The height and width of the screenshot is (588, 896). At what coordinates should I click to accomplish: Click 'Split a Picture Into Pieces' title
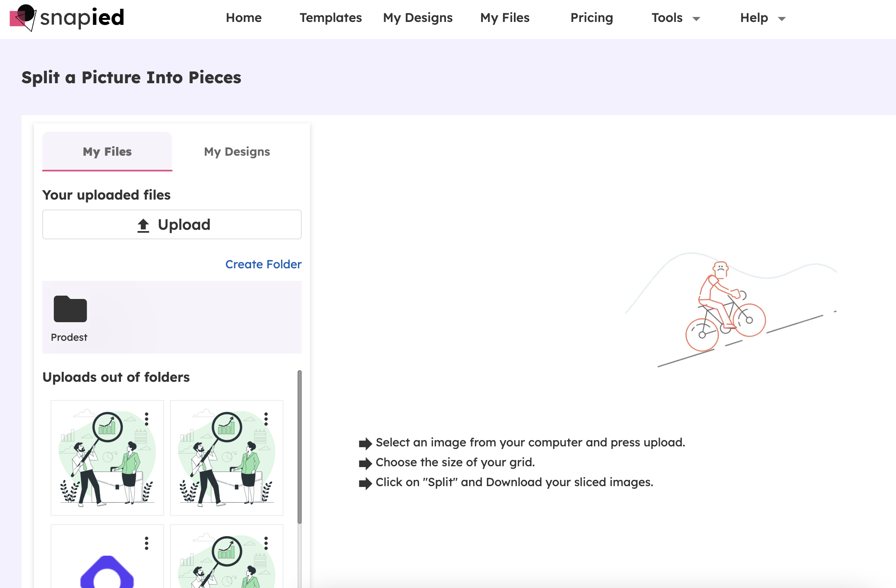pos(131,77)
